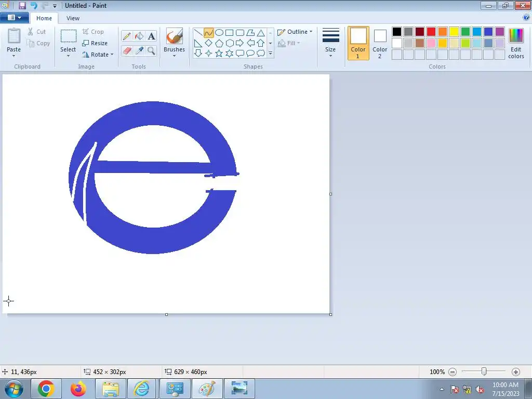532x399 pixels.
Task: Click the Undo arrow in title bar
Action: pos(34,5)
